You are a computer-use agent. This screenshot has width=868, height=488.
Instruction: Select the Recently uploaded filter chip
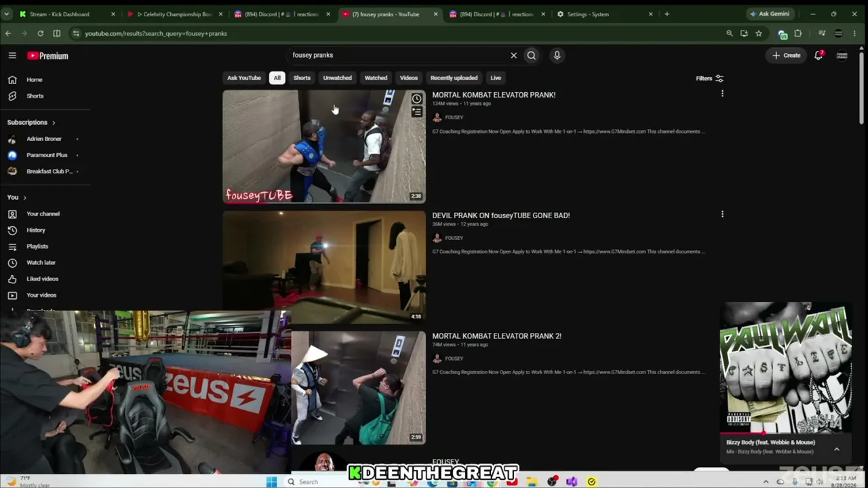coord(454,78)
